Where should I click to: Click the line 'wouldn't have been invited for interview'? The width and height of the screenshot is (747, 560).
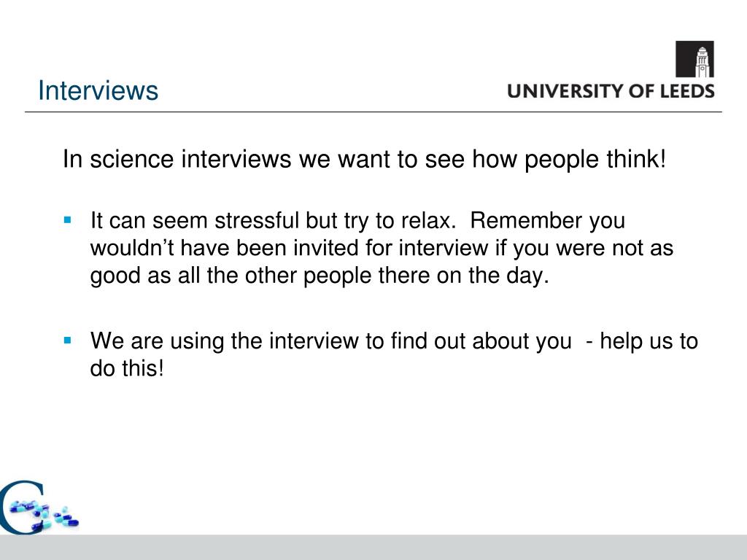pos(382,248)
